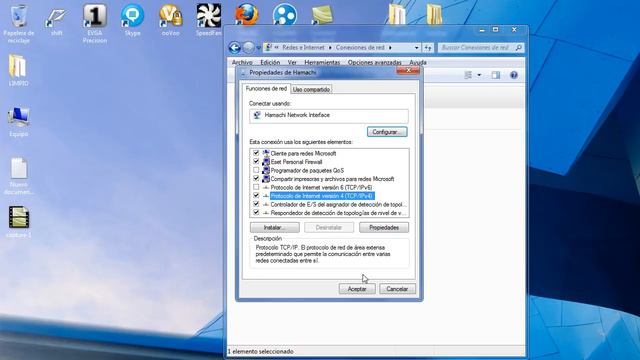This screenshot has width=640, height=360.
Task: Select the Nuevo documento file icon
Action: pos(19,176)
